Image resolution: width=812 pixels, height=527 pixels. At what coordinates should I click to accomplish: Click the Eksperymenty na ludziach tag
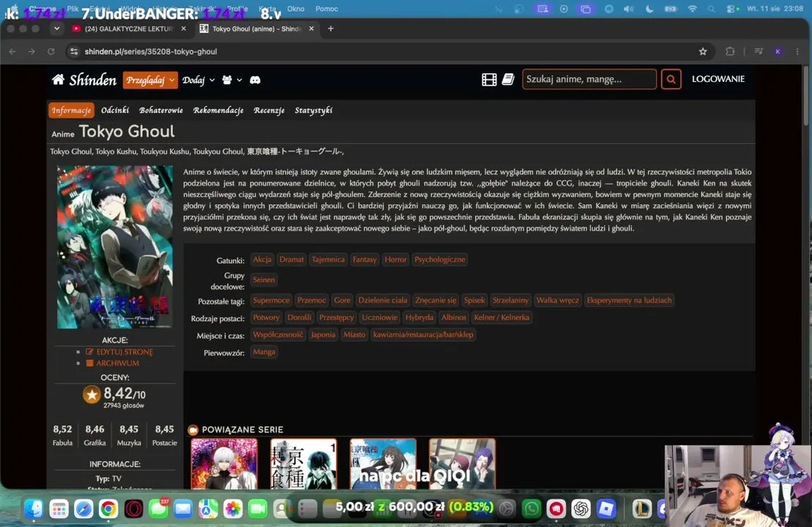[x=629, y=300]
